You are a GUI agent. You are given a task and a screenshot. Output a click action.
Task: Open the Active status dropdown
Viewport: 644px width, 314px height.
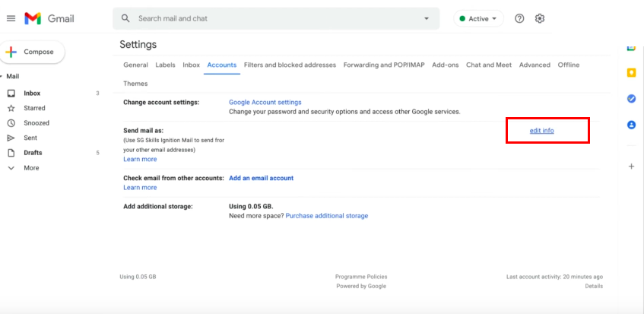pyautogui.click(x=478, y=18)
